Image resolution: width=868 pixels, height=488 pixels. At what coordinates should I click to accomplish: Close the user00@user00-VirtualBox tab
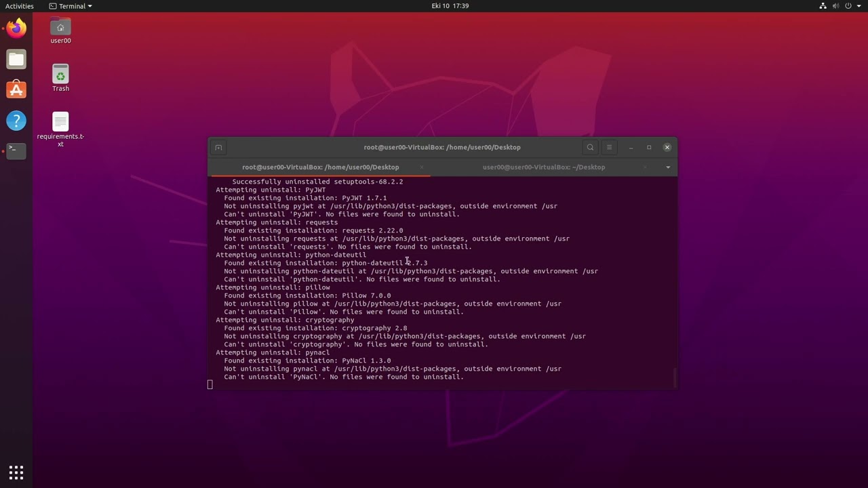click(645, 167)
